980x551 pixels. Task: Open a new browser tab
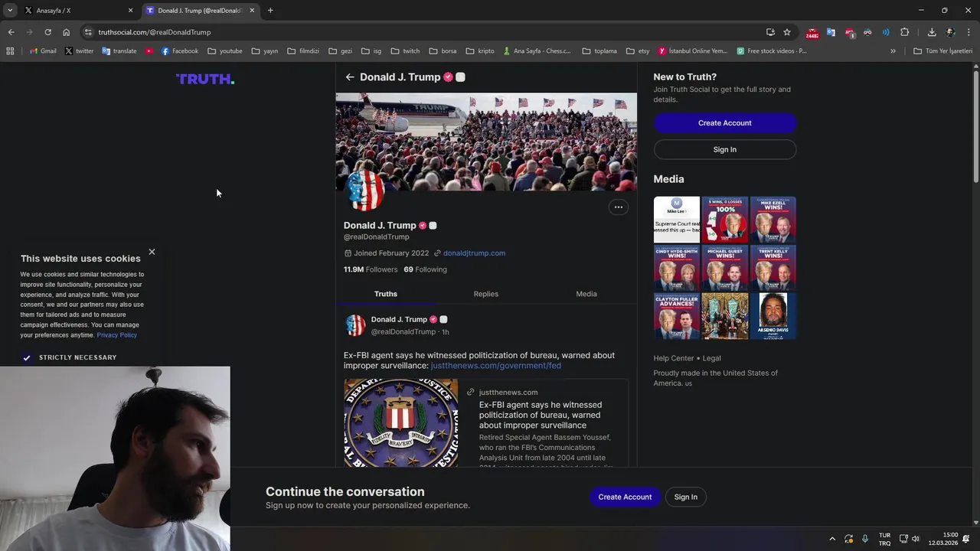[x=270, y=11]
